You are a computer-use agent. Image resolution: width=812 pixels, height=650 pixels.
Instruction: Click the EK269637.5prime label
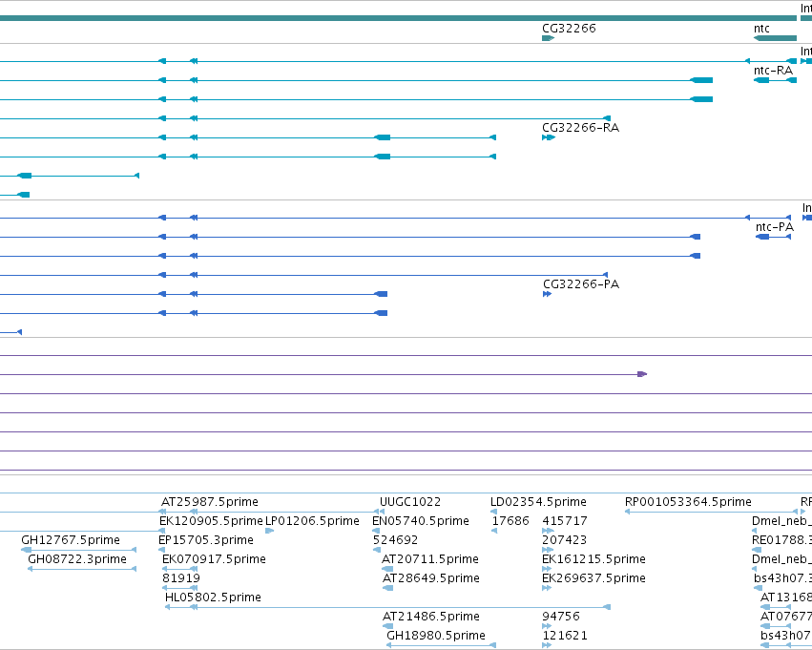[593, 578]
